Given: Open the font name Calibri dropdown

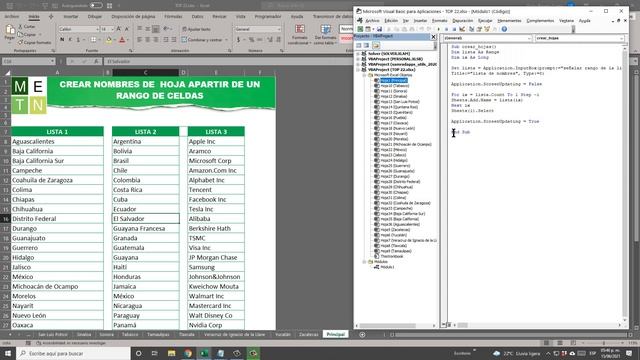Looking at the screenshot, I should coord(97,29).
